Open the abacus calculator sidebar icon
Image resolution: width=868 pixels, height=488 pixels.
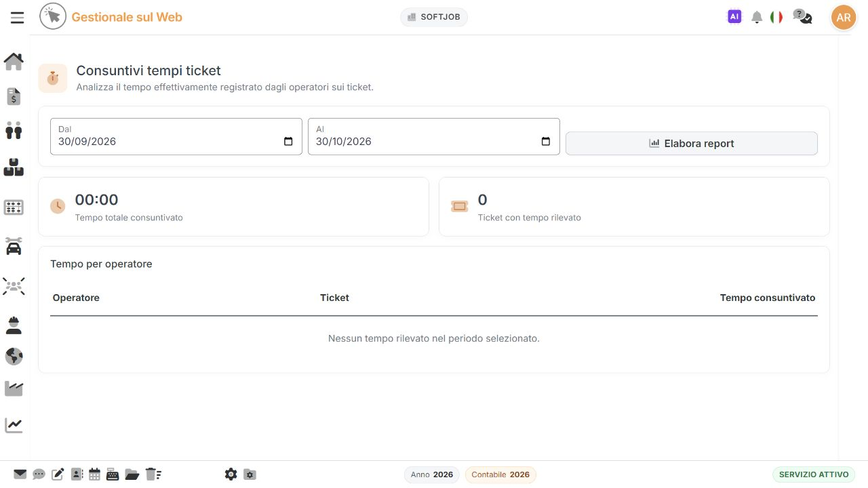[x=14, y=207]
